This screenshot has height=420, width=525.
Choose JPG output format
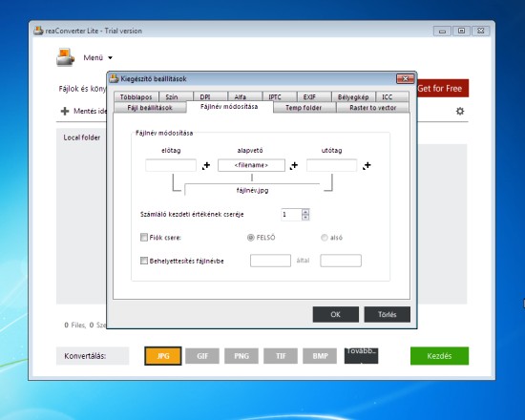tap(163, 356)
